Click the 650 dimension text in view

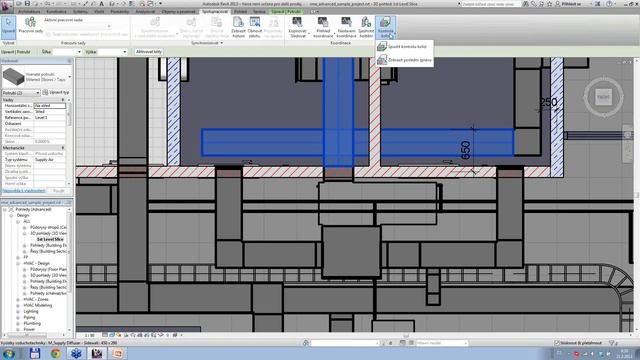click(x=465, y=150)
